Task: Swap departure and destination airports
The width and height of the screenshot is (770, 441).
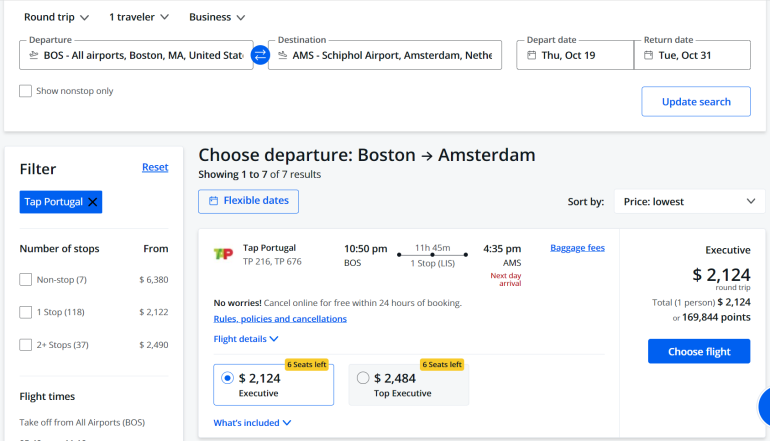Action: point(261,55)
